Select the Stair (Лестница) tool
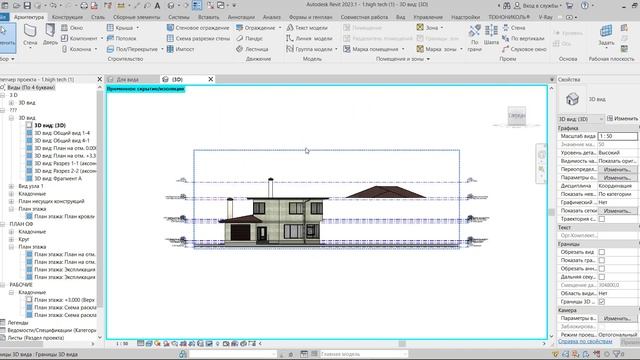Viewport: 640px width, 360px height. (x=252, y=49)
